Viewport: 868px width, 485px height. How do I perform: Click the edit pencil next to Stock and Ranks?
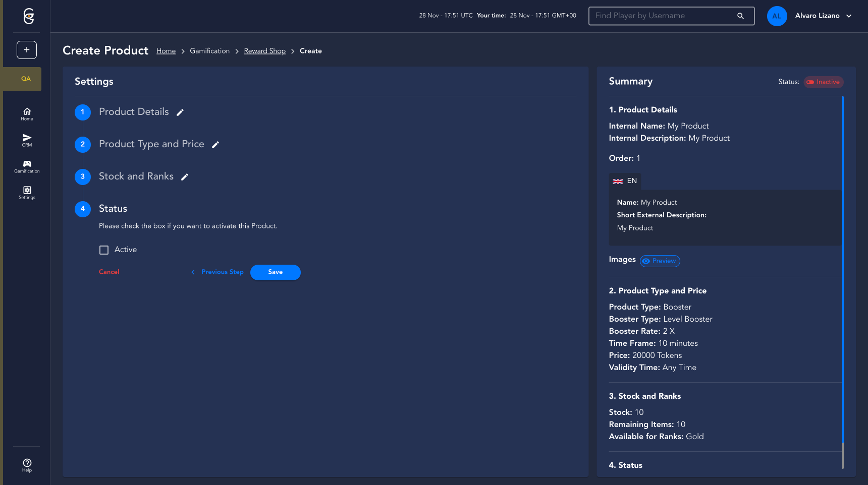(185, 177)
